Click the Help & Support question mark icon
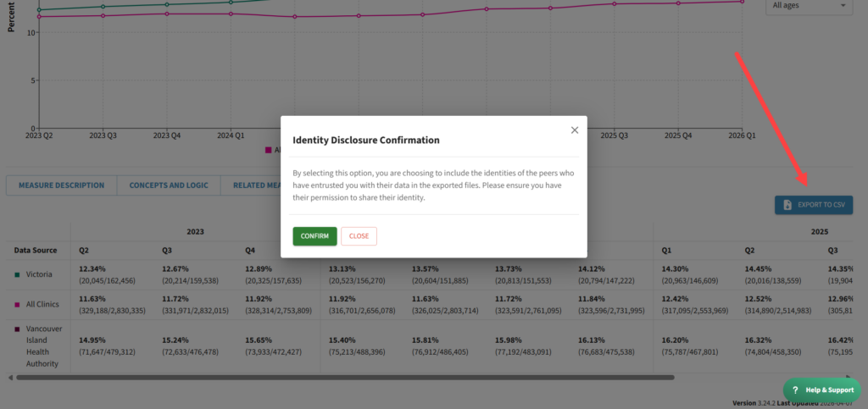The height and width of the screenshot is (409, 868). (796, 390)
